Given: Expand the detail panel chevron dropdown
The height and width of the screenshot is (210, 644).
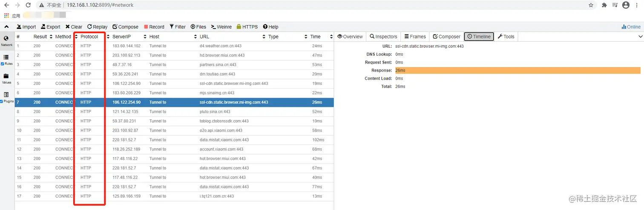Looking at the screenshot, I should [x=640, y=37].
